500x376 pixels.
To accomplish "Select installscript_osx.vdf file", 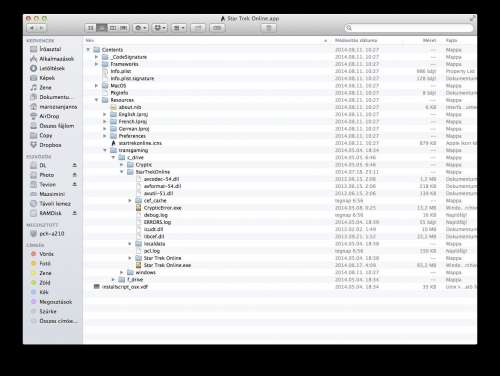I will [125, 287].
